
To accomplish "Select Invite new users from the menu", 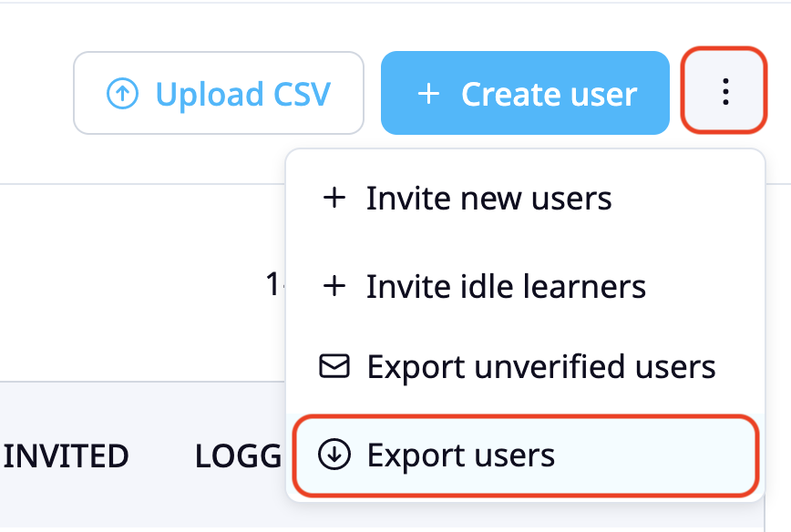I will (525, 198).
